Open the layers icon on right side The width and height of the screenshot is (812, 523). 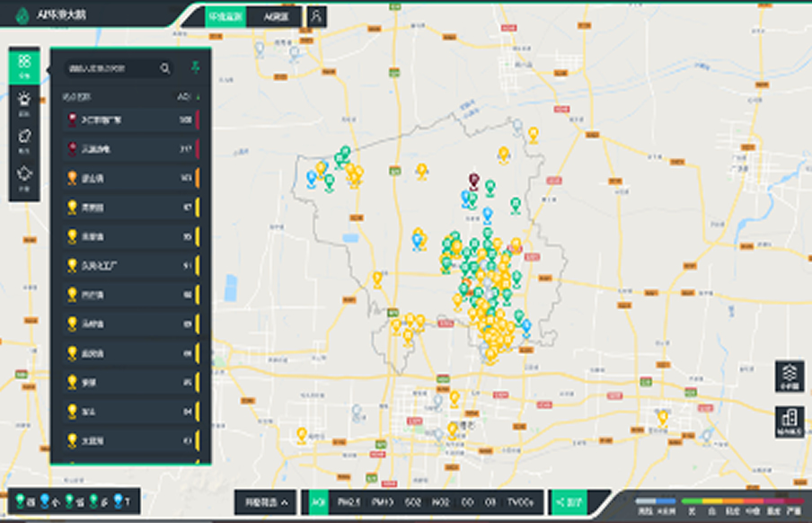(x=789, y=376)
